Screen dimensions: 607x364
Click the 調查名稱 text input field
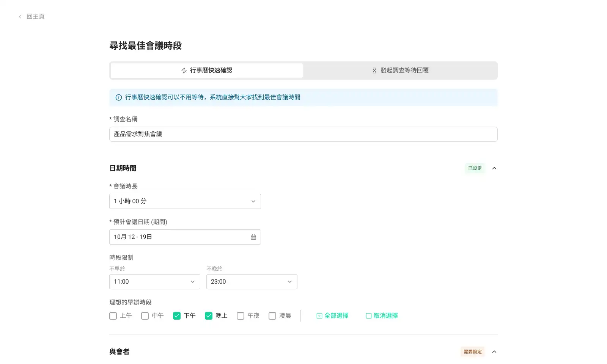[303, 134]
